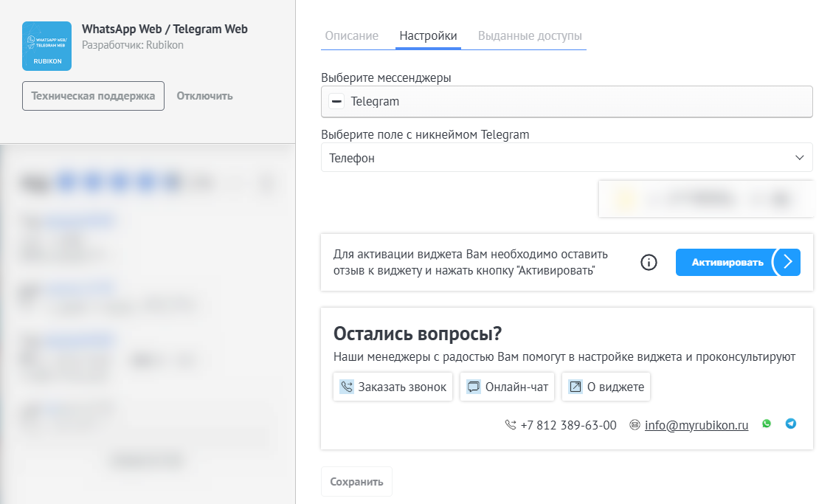Click Отключить to disable the widget
Screen dimensions: 833x504
coord(204,96)
